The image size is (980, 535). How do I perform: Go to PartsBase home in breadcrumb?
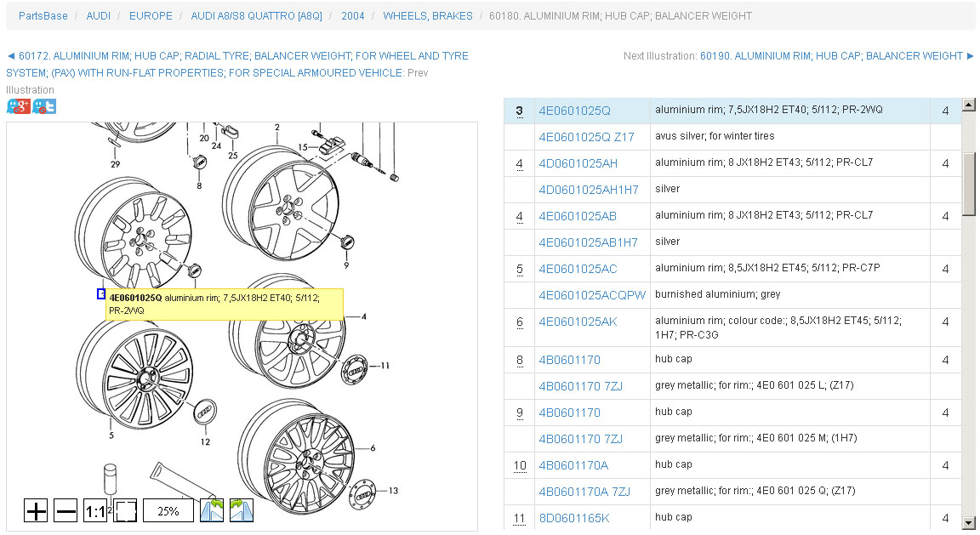pos(43,16)
